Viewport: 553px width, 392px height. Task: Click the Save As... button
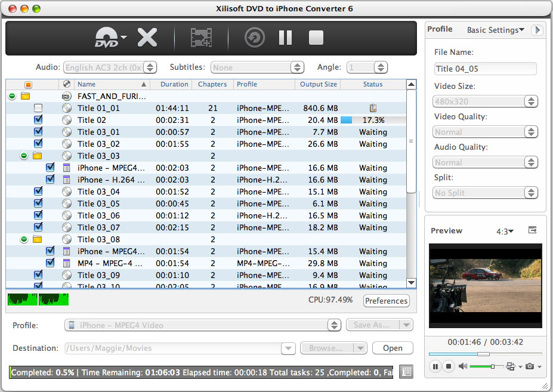pos(372,325)
